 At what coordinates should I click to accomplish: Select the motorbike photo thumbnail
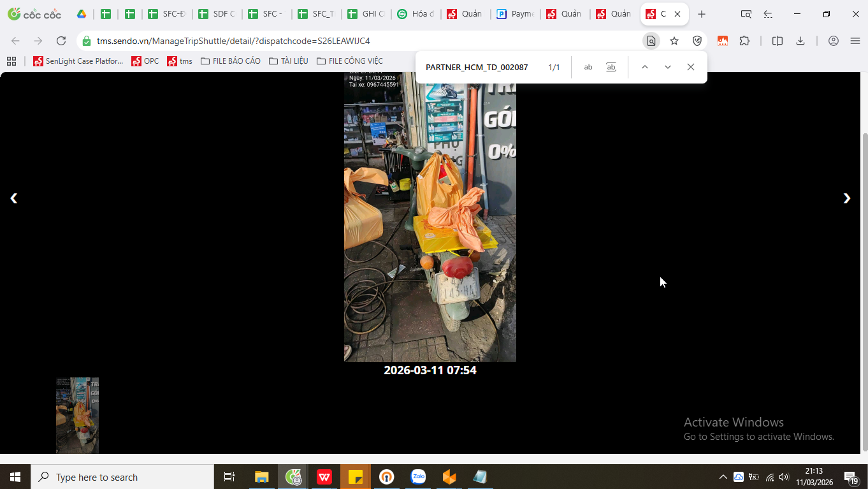click(77, 416)
